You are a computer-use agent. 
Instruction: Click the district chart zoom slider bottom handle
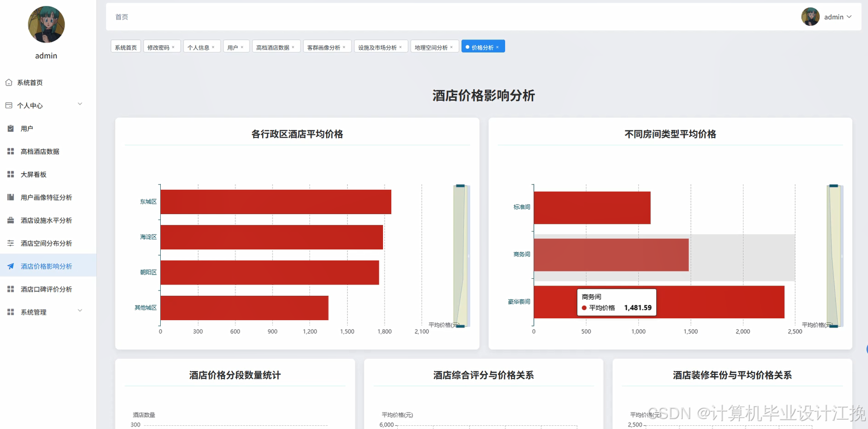[x=460, y=326]
